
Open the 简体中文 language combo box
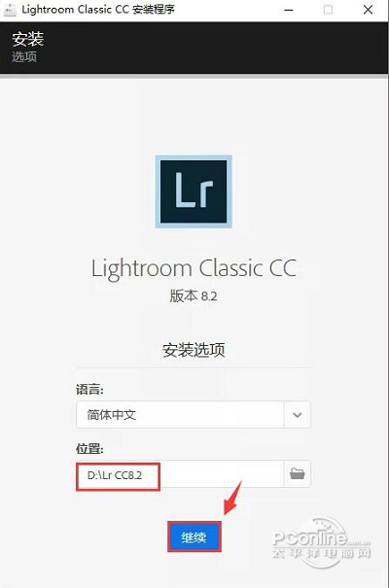[x=194, y=415]
